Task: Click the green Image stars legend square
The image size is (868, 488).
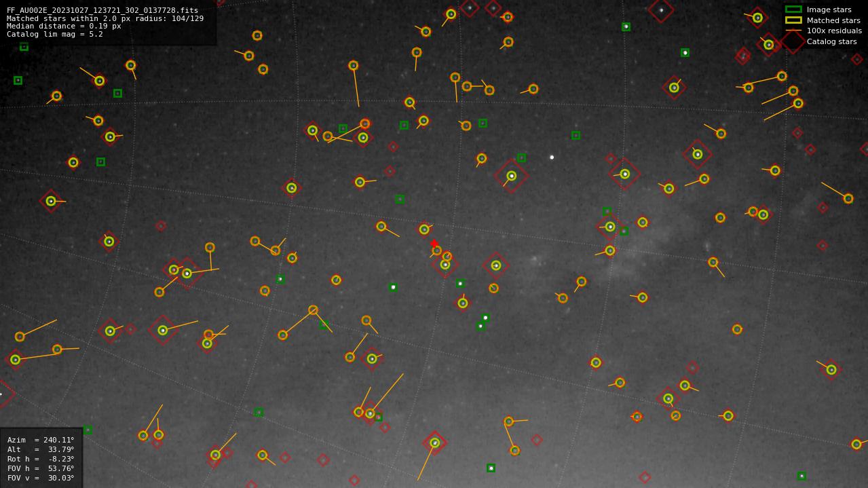Action: [x=793, y=10]
